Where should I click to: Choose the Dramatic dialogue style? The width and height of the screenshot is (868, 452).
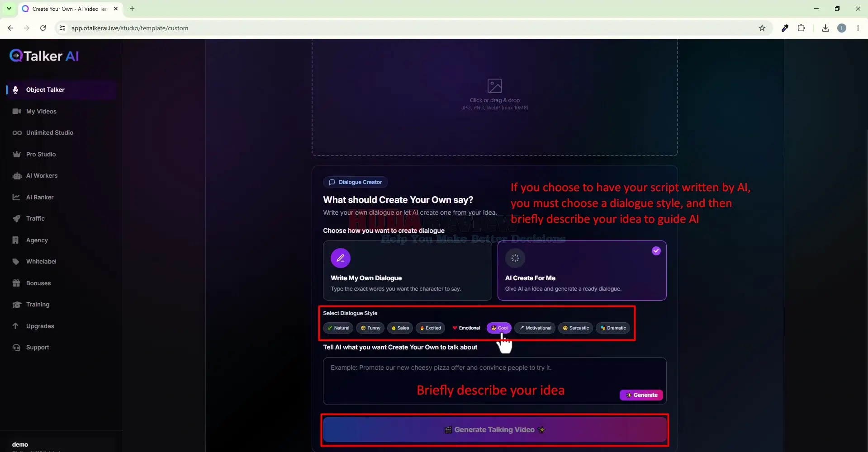613,328
